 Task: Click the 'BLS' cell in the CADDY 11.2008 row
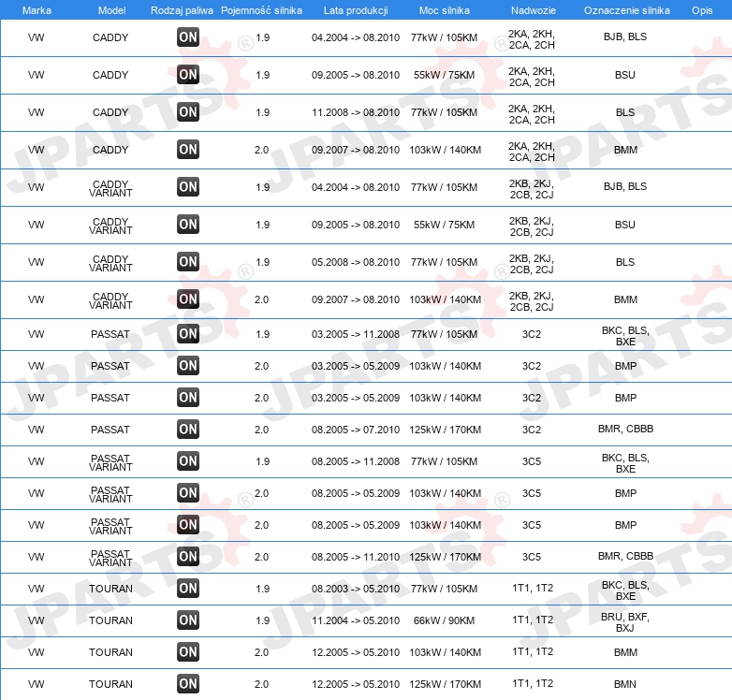[x=625, y=112]
